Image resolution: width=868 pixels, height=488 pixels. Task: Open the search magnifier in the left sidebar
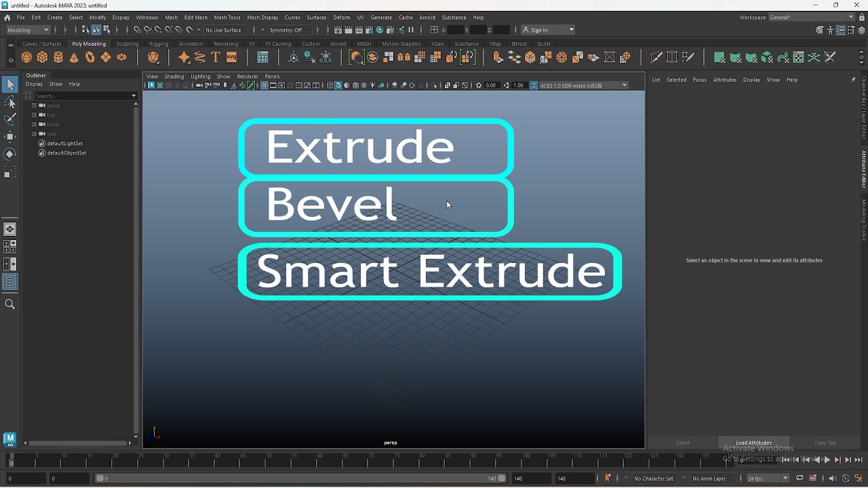pyautogui.click(x=10, y=304)
